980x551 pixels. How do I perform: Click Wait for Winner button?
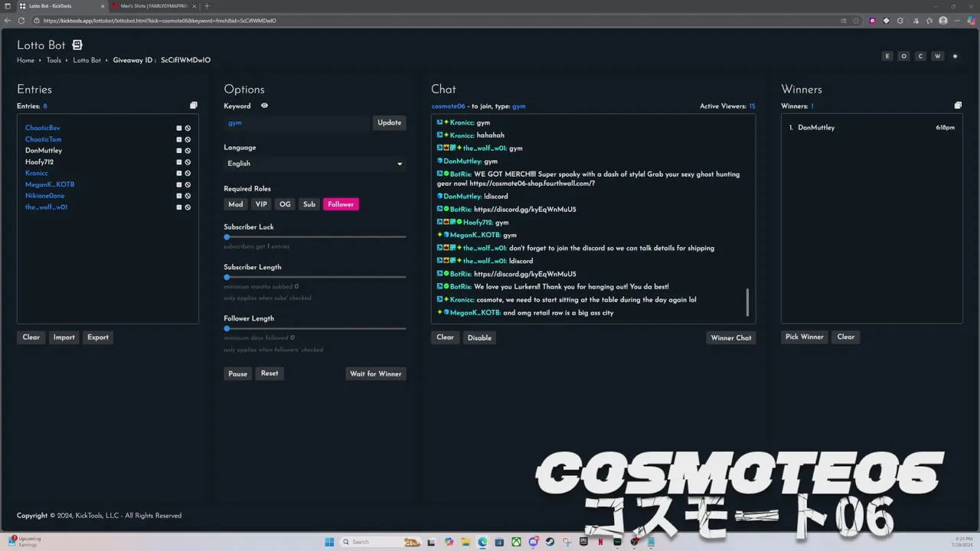coord(376,374)
